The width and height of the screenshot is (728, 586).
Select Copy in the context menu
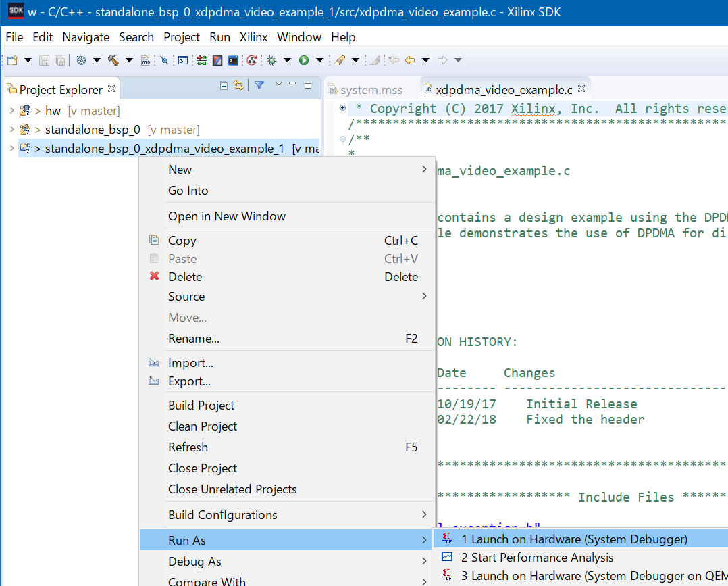click(288, 240)
